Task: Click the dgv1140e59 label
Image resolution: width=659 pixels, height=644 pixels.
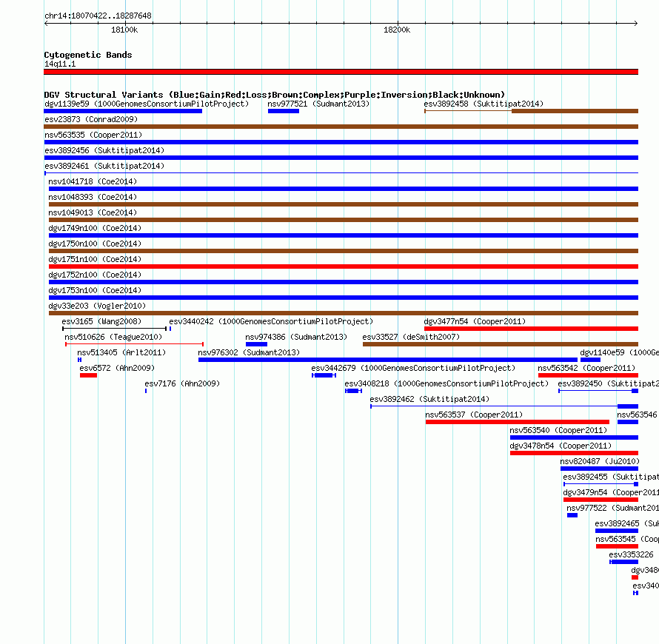Action: [619, 352]
